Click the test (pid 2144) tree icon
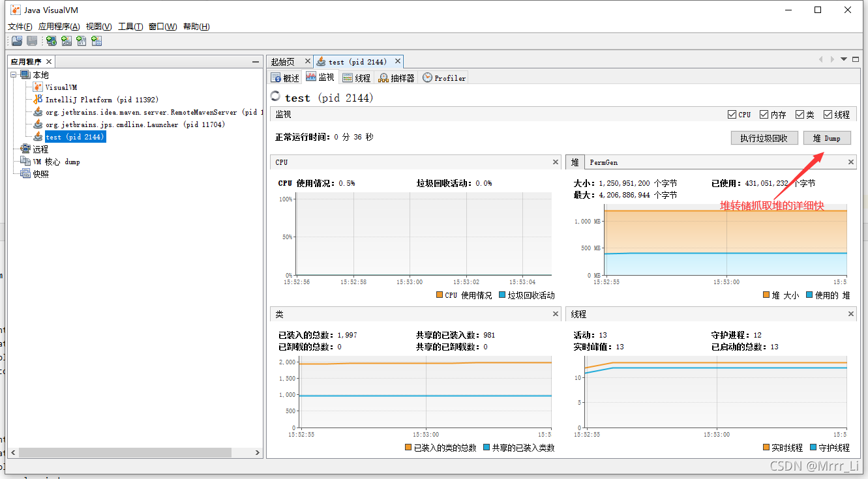 38,136
